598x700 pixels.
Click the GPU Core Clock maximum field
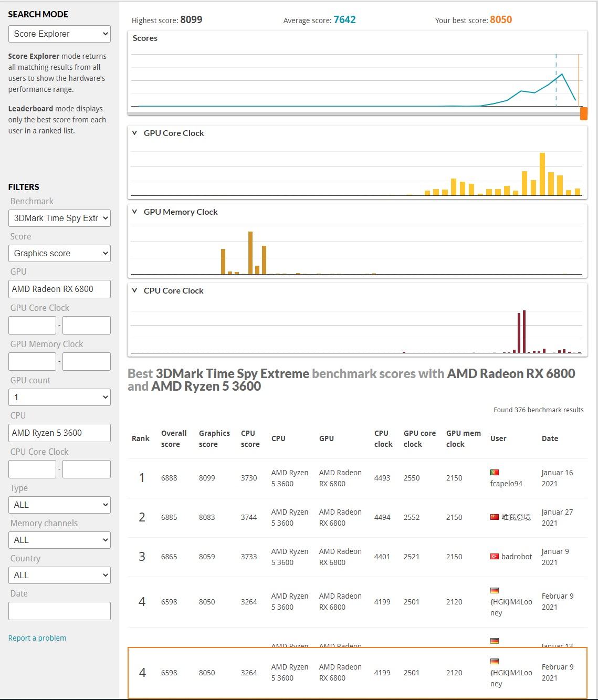coord(87,325)
